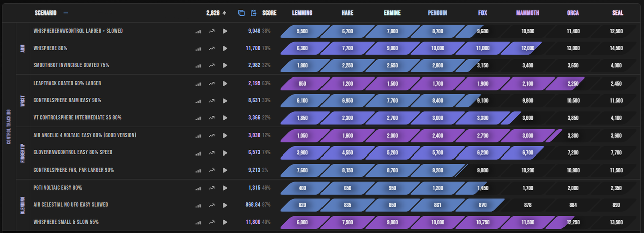Click the 2,826 total energy value

pyautogui.click(x=213, y=13)
